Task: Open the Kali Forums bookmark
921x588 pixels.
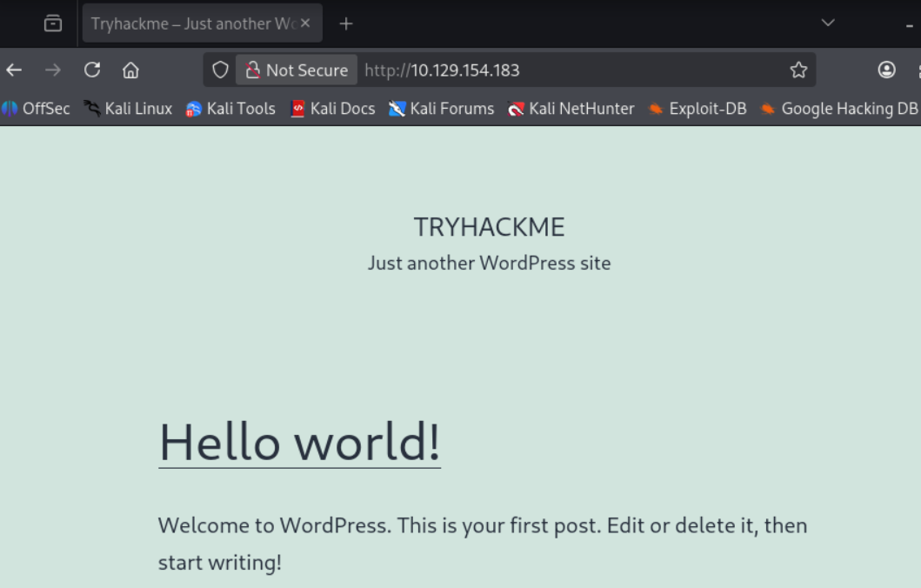Action: [442, 109]
